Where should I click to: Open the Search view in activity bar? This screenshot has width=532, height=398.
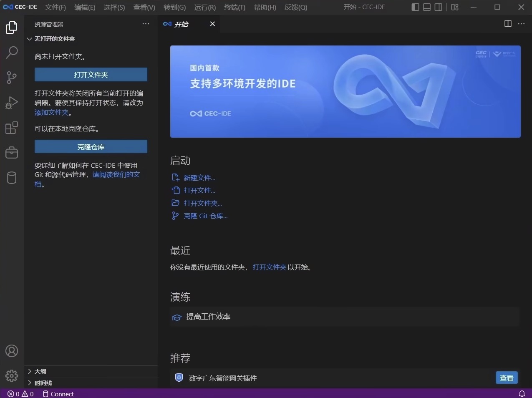(12, 53)
